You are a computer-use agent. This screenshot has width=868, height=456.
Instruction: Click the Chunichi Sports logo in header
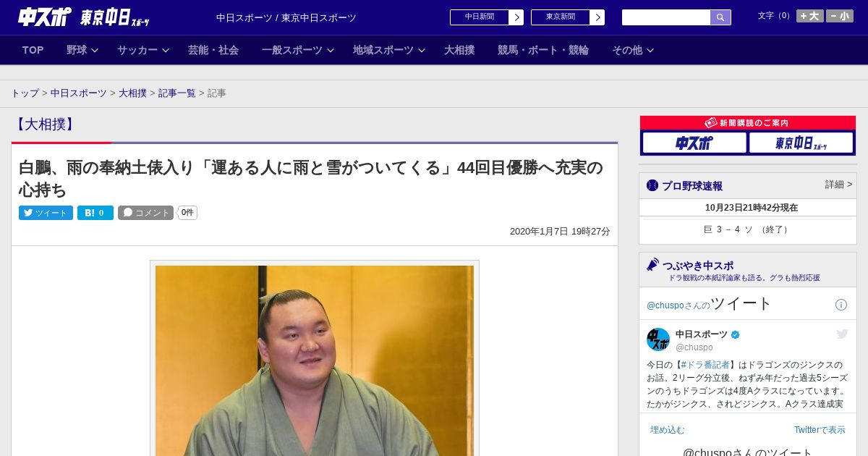coord(45,17)
